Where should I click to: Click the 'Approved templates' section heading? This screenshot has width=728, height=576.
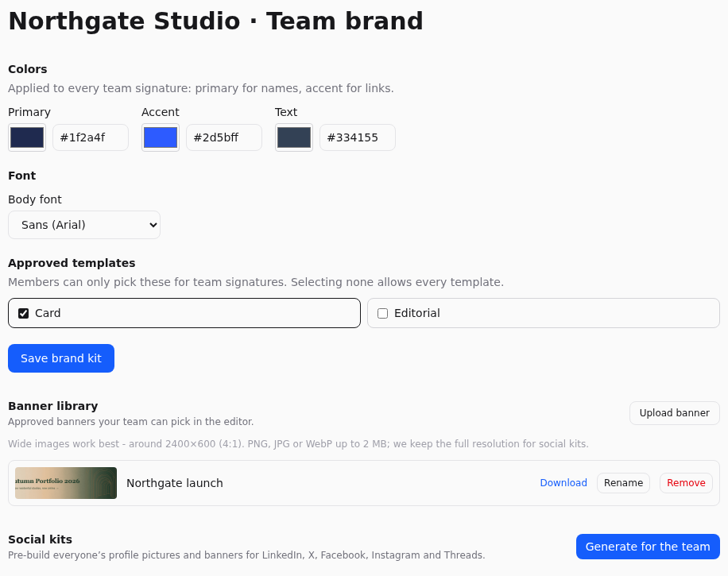(72, 263)
